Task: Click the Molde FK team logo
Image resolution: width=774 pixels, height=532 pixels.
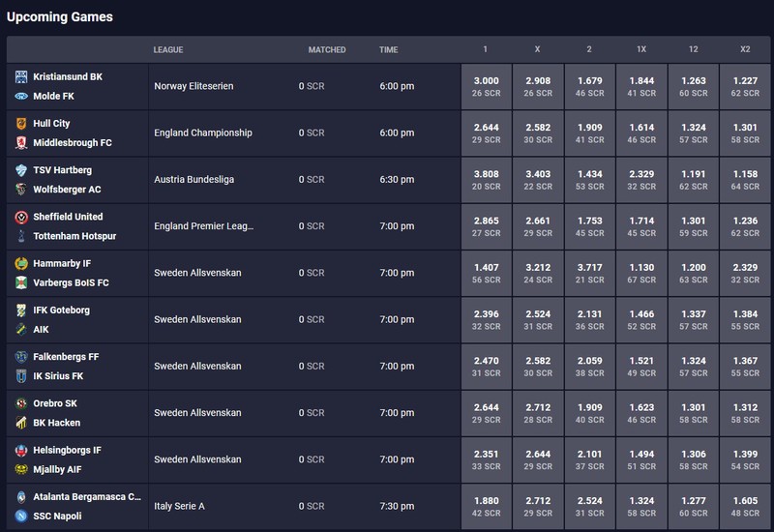Action: (x=21, y=96)
